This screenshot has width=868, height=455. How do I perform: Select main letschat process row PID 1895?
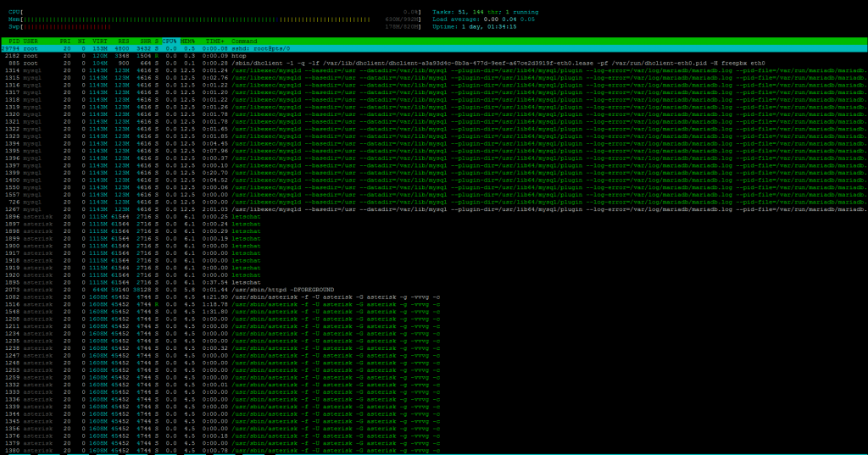coord(434,282)
